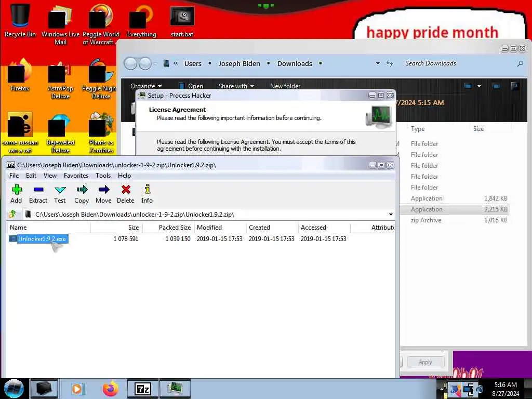Click the network icon in system tray
Screen dimensions: 532x399
(468, 390)
